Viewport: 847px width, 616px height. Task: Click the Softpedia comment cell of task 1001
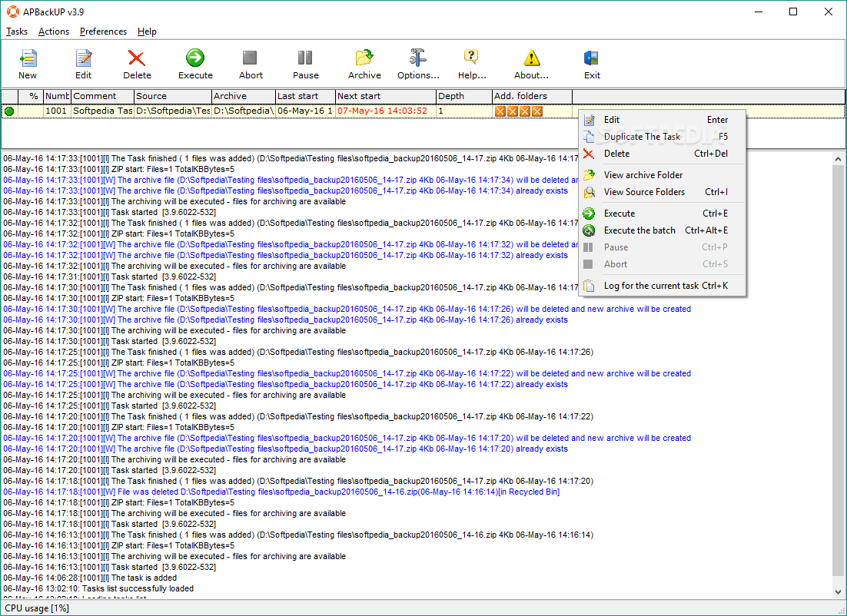tap(103, 111)
